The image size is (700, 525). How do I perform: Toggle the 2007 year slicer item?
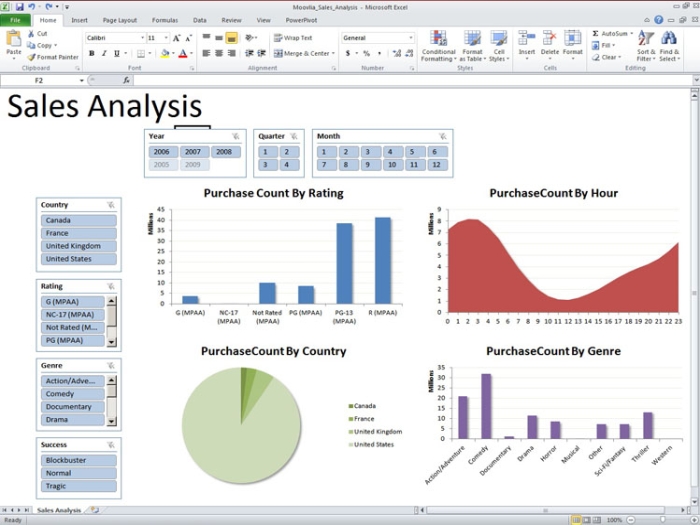(x=193, y=152)
